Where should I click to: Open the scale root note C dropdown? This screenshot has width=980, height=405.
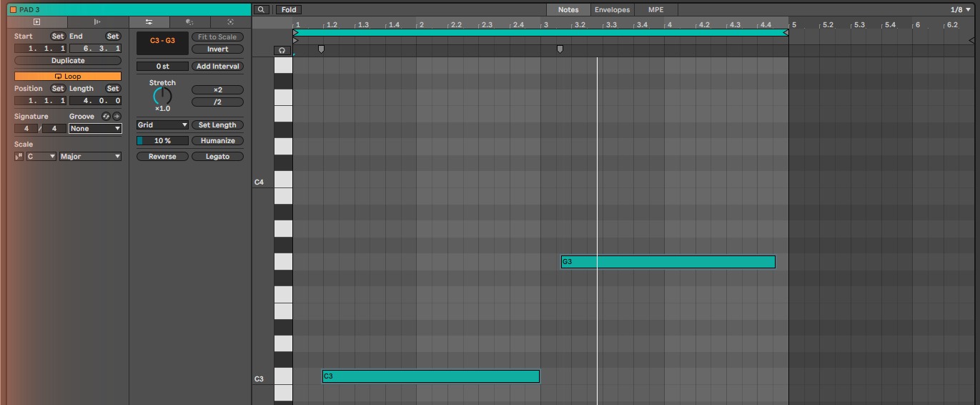point(41,156)
